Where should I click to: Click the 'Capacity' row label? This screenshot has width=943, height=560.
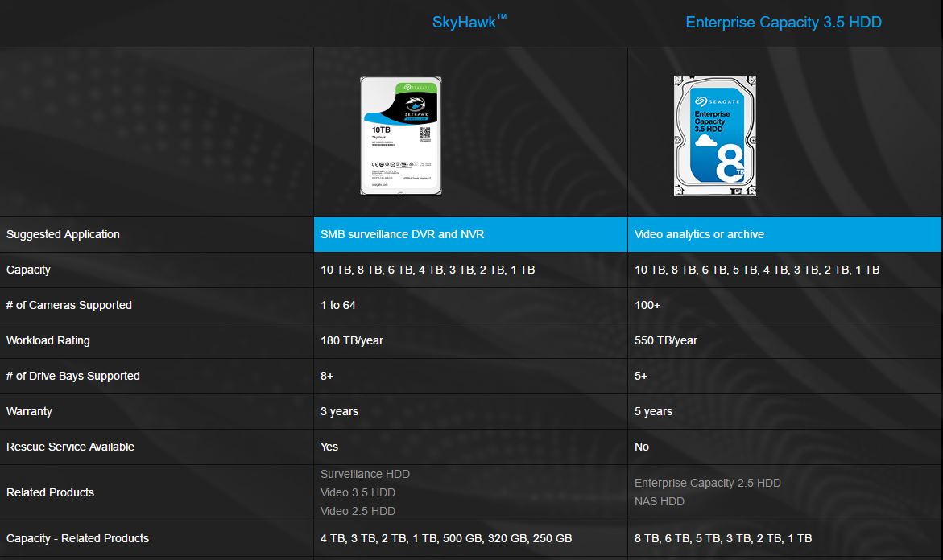[28, 270]
